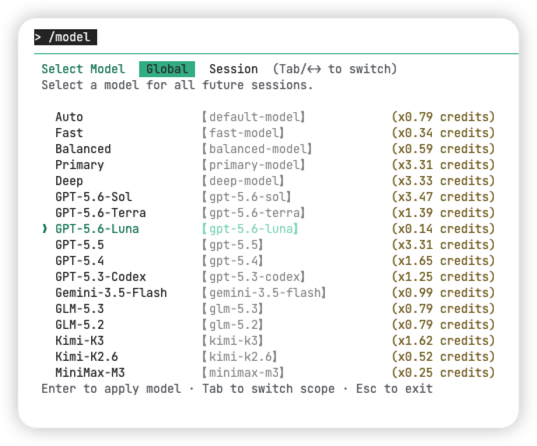Choose the Auto default-model option
Screen dimensions: 537x446
tap(268, 117)
